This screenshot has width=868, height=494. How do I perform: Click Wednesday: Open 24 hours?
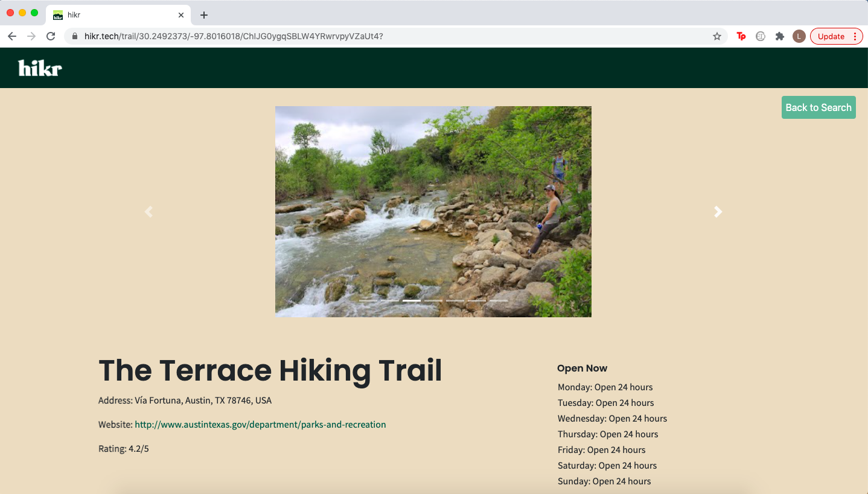613,419
